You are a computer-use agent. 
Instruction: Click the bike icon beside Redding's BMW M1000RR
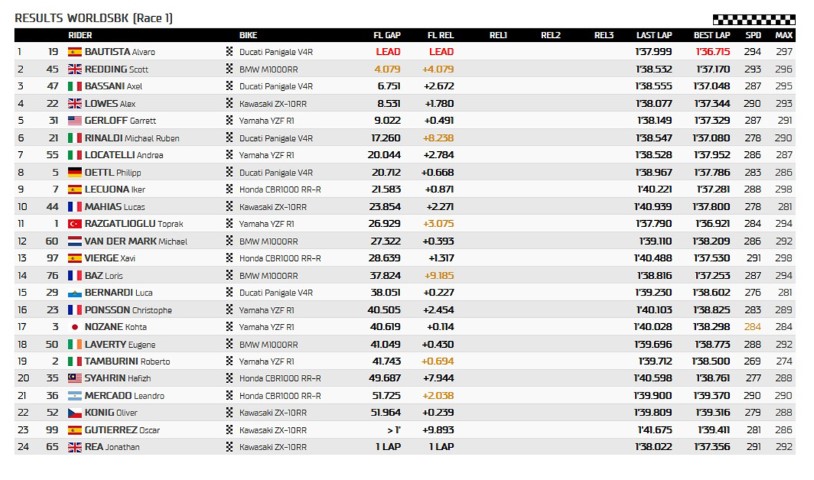[x=230, y=69]
